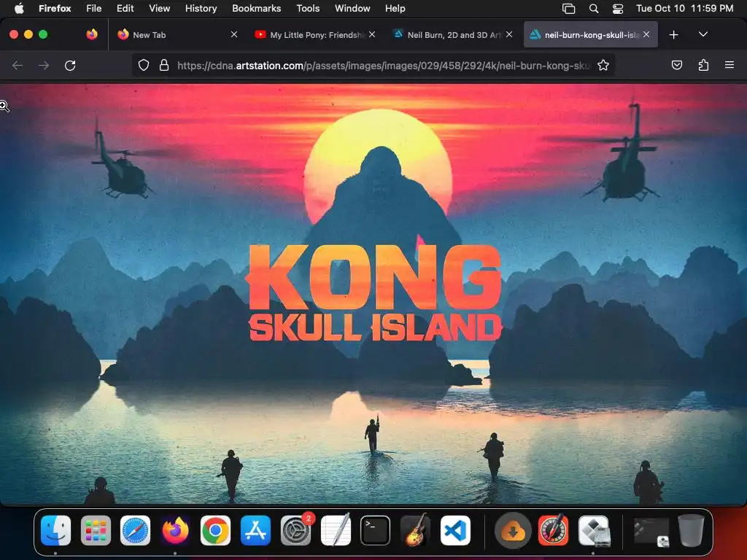Open the Edit menu
Viewport: 747px width, 560px height.
pos(125,8)
